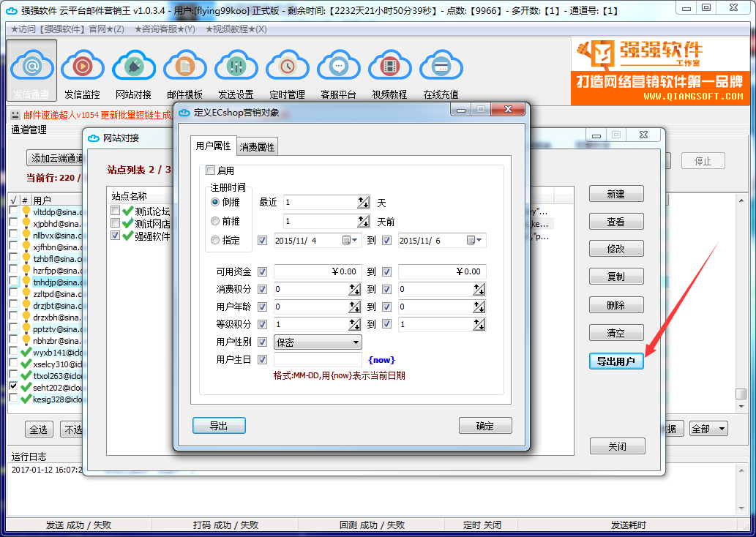
Task: Toggle 用户生日 checkbox
Action: click(262, 359)
